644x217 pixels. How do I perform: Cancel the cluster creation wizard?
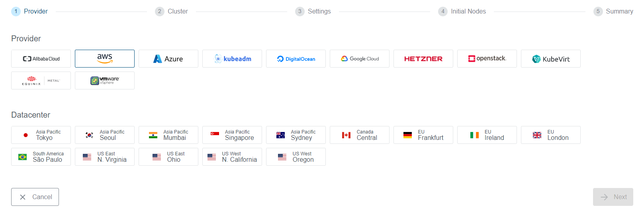tap(35, 197)
